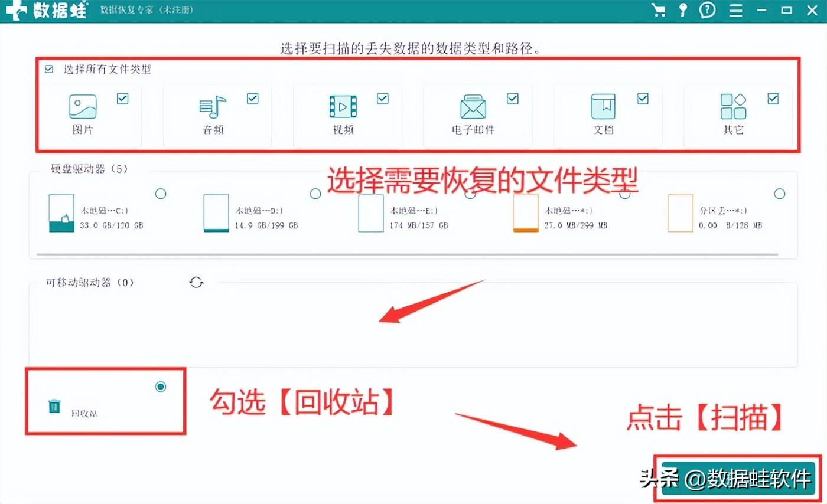Click the 其它 (other) file type icon
This screenshot has width=827, height=504.
coord(732,107)
